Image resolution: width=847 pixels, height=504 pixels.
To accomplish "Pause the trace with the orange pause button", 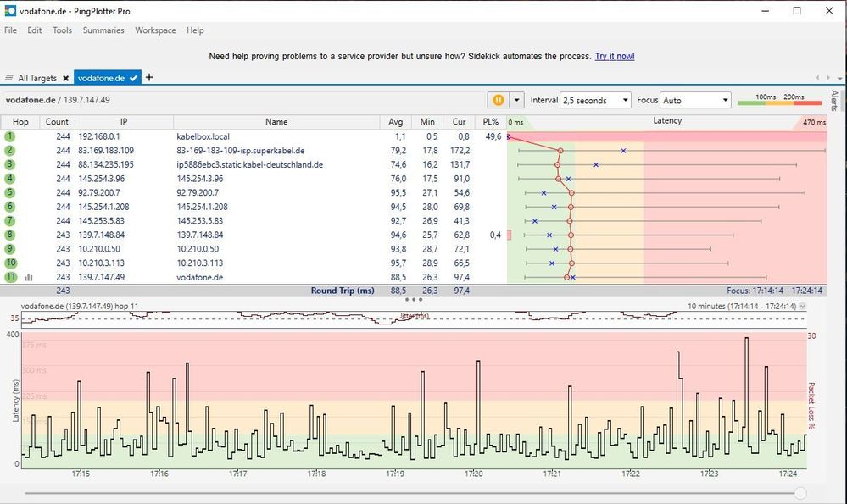I will [499, 100].
